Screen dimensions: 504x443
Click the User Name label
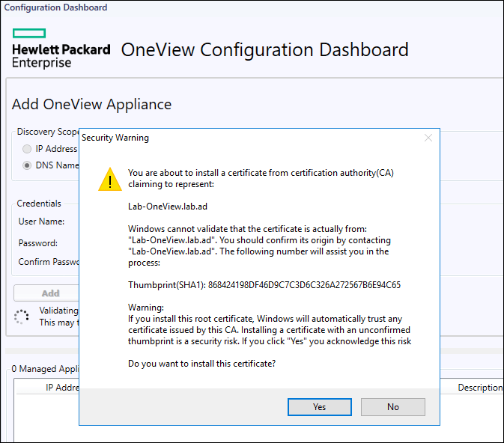[x=41, y=221]
